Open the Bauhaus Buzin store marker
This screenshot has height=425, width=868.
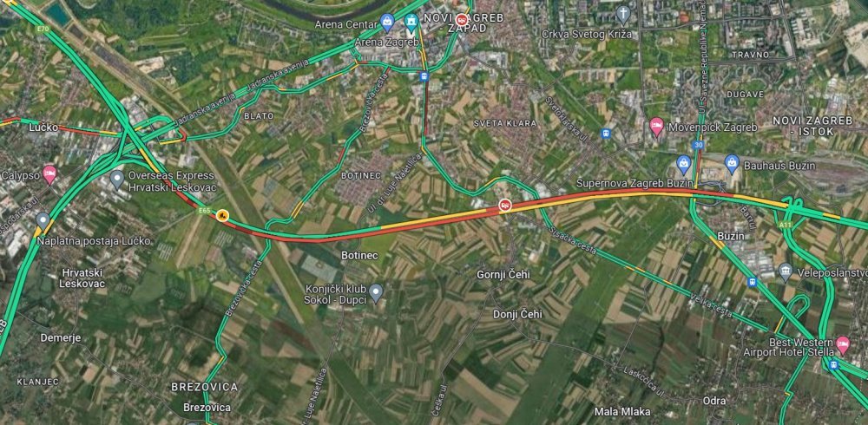732,164
